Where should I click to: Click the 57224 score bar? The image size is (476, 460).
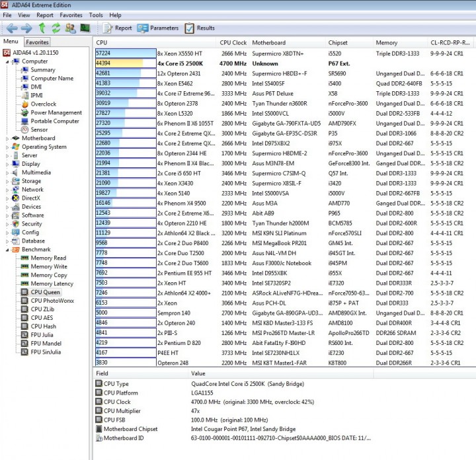click(x=126, y=54)
